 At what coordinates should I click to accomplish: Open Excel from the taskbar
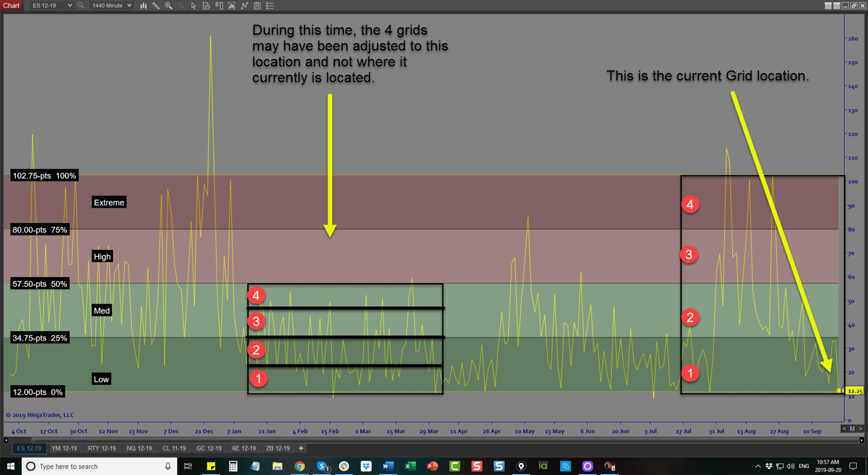pyautogui.click(x=409, y=466)
